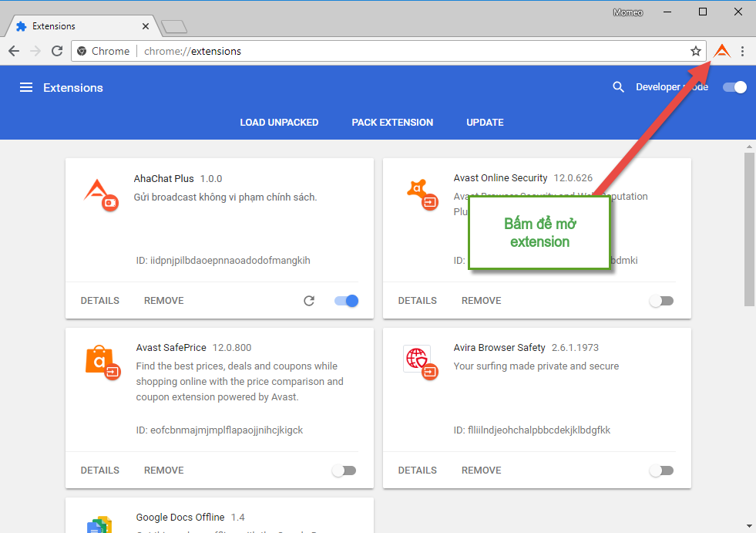Click the Avira Browser Safety icon
756x533 pixels.
tap(421, 363)
